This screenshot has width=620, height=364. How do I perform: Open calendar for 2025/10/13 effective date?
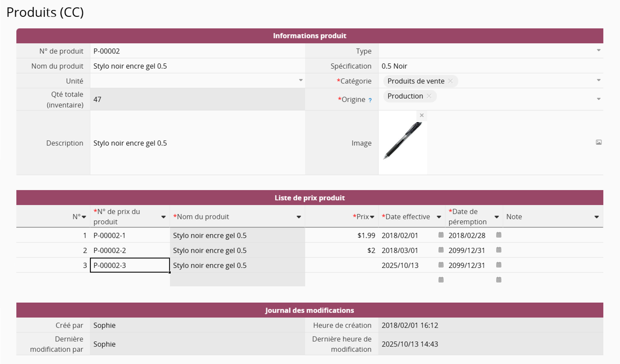point(441,265)
